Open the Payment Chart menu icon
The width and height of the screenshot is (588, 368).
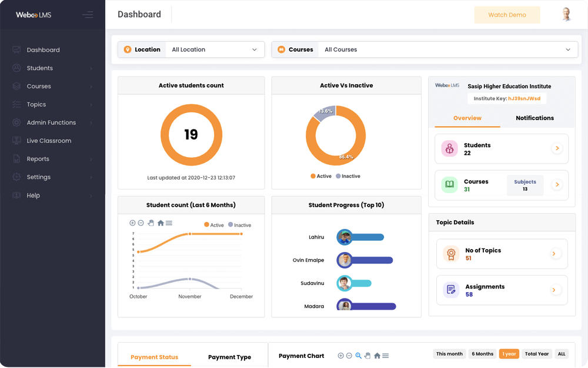pyautogui.click(x=386, y=356)
